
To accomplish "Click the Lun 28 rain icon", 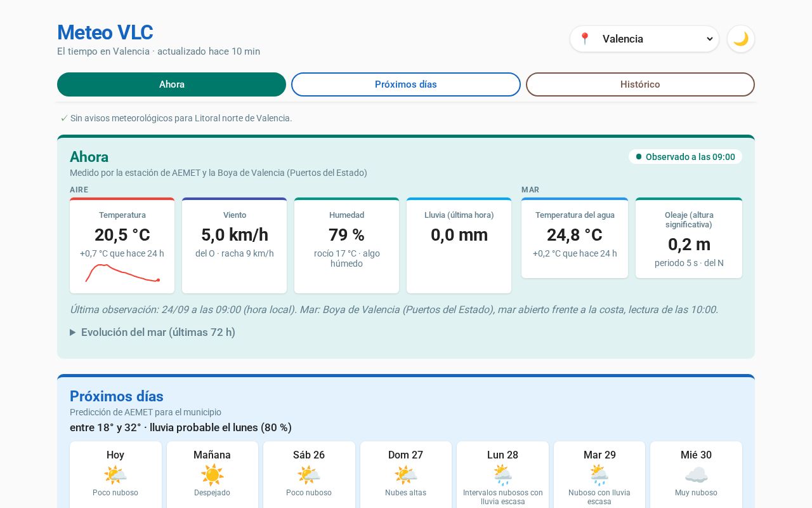I will pyautogui.click(x=502, y=475).
